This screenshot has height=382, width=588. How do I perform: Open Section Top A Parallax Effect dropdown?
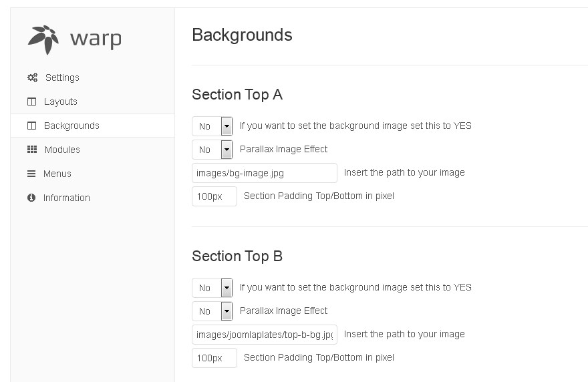coord(212,150)
